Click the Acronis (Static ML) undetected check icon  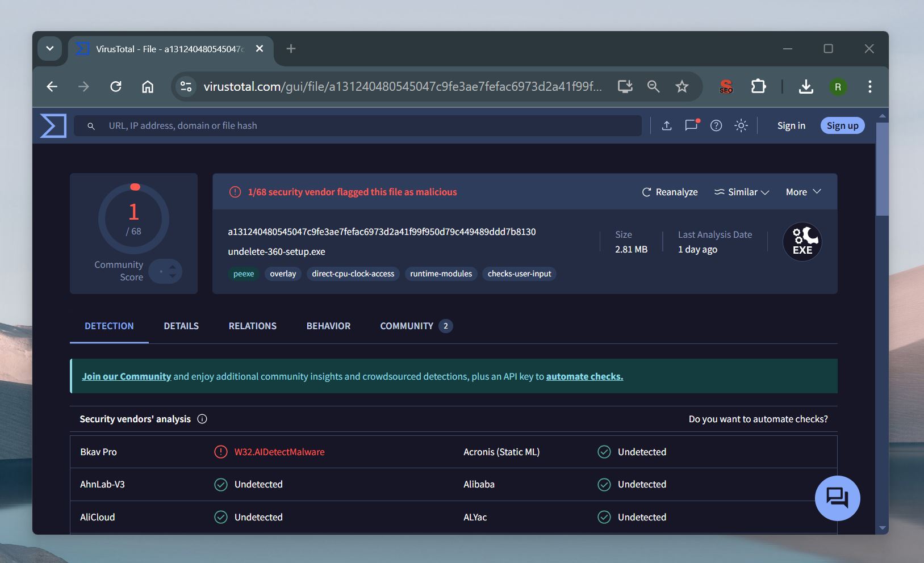[604, 452]
